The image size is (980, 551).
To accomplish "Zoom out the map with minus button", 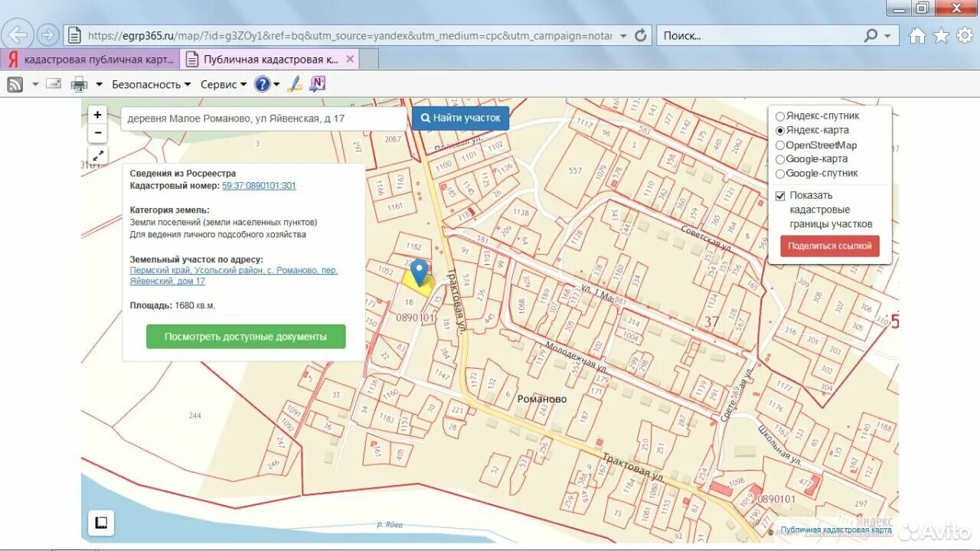I will [97, 133].
